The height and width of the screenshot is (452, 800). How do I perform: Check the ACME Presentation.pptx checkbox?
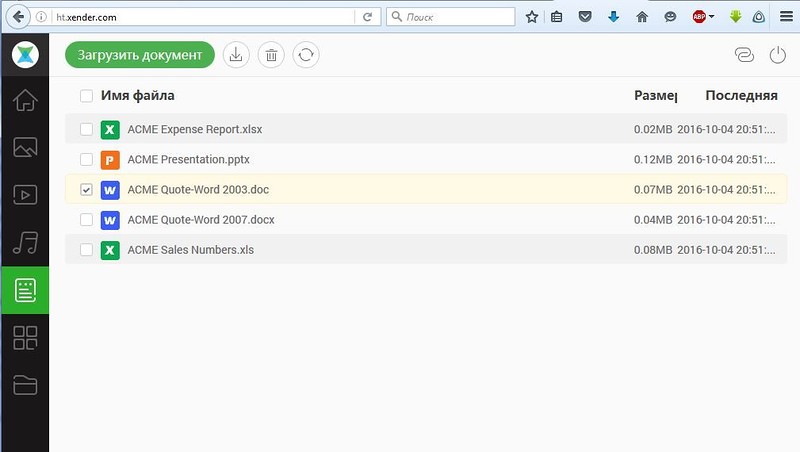(x=86, y=159)
